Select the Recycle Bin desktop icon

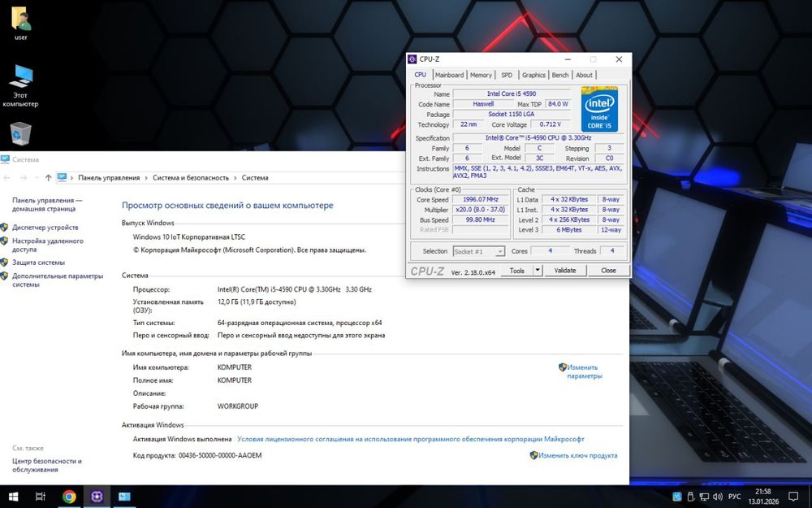point(21,134)
